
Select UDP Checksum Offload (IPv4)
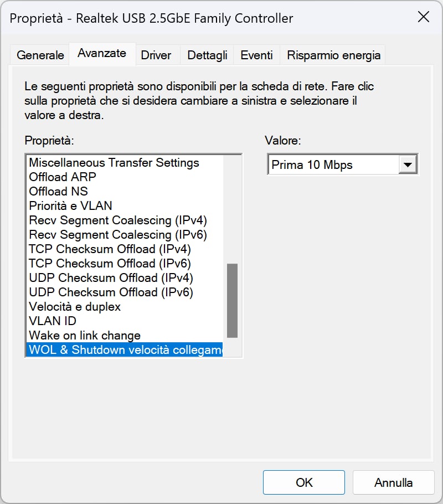coord(125,277)
